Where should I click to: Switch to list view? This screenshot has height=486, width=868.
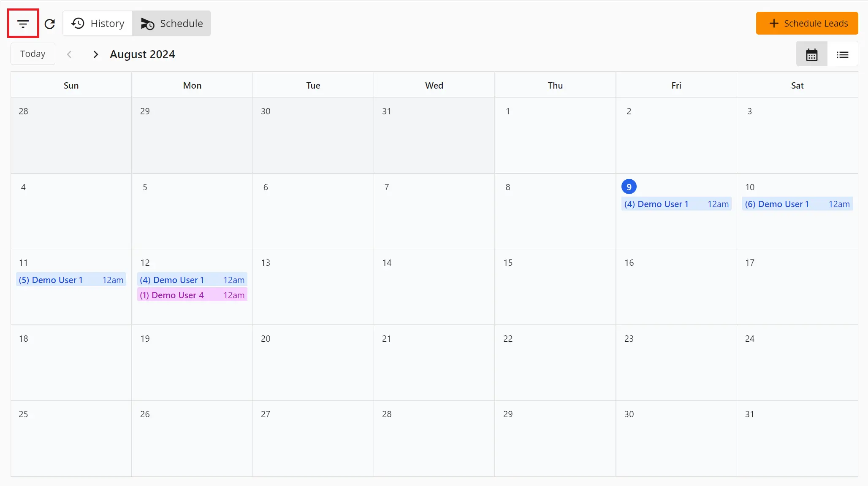(843, 55)
